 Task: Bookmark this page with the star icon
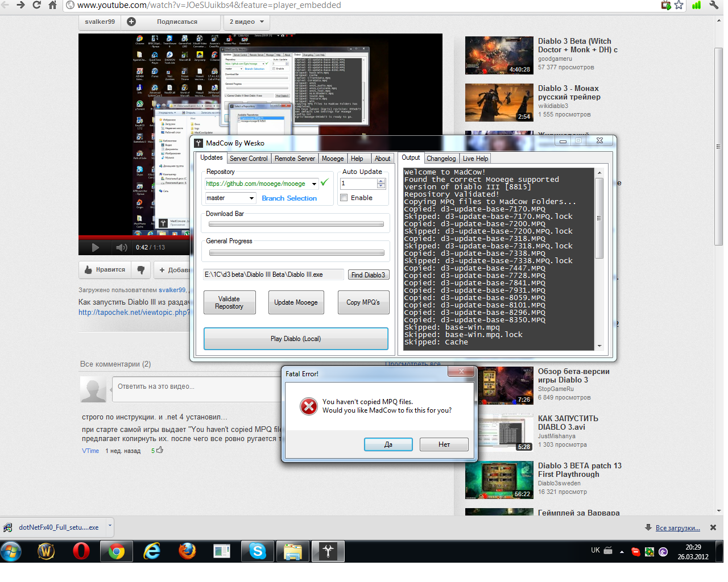(679, 5)
